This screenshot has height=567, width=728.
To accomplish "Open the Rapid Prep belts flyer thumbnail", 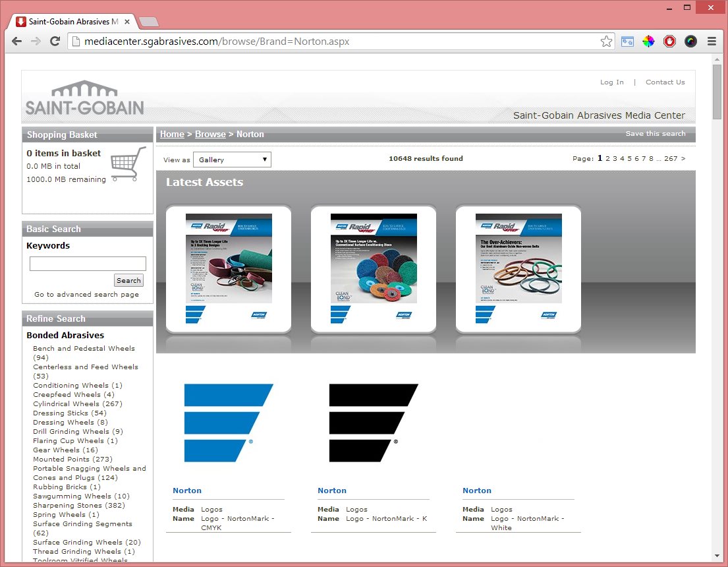I will pos(229,269).
